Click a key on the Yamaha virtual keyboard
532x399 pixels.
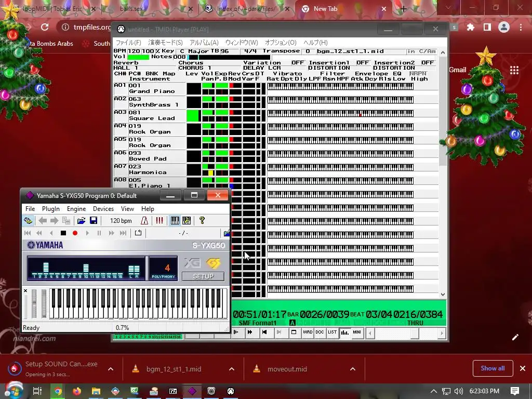[138, 303]
